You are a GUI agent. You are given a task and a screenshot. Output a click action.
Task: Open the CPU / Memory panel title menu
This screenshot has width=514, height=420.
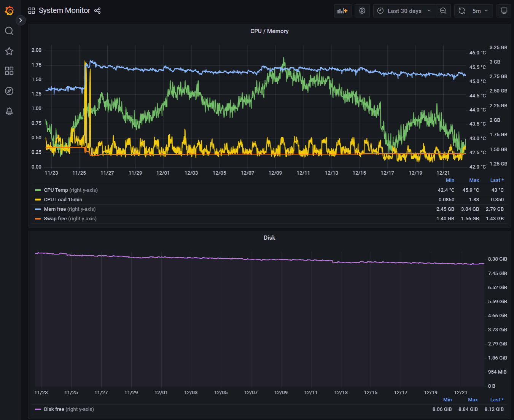point(269,31)
